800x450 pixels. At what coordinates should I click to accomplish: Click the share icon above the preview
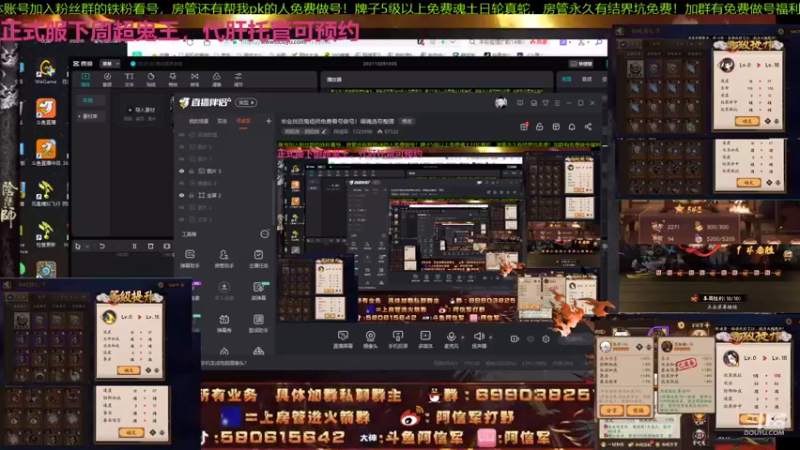coord(588,127)
